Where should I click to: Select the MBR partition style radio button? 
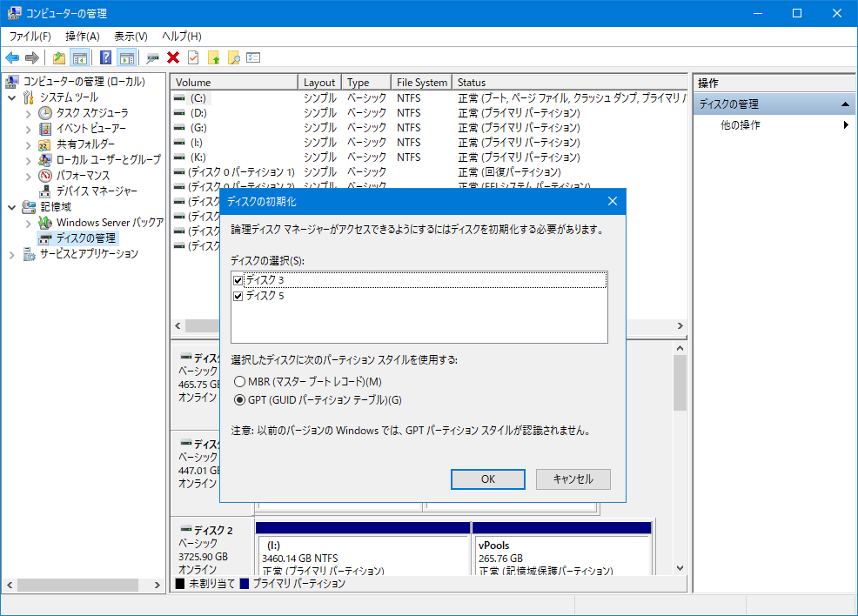pyautogui.click(x=240, y=381)
